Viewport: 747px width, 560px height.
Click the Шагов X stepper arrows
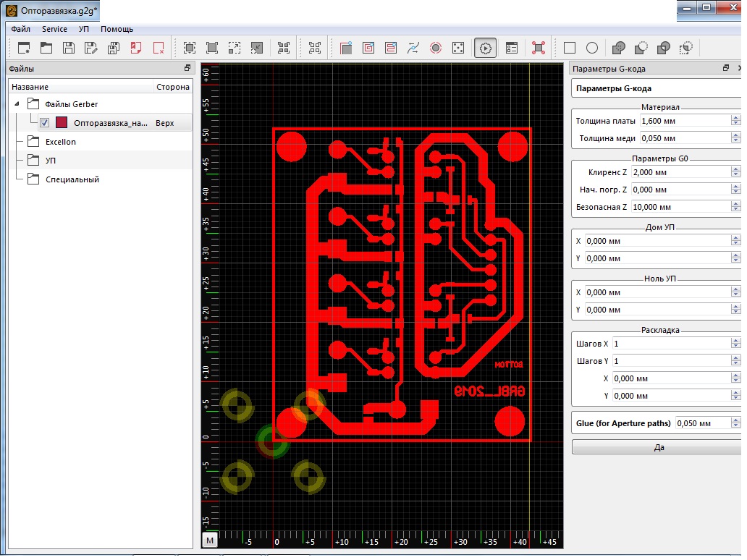735,344
